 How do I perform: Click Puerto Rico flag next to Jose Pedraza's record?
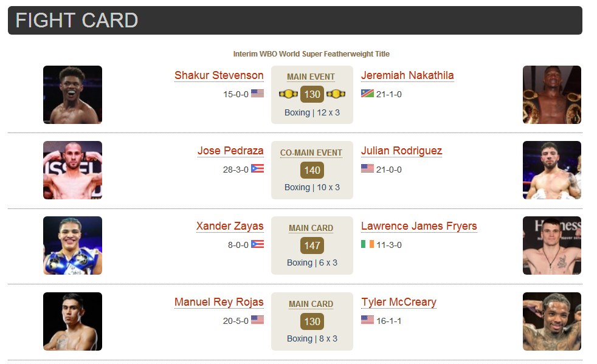(x=257, y=168)
